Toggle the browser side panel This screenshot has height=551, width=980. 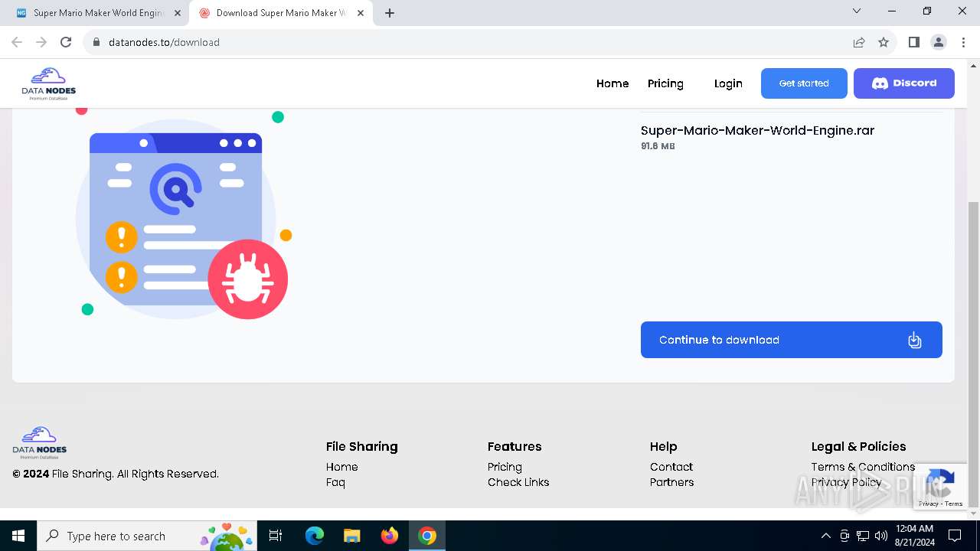[913, 42]
